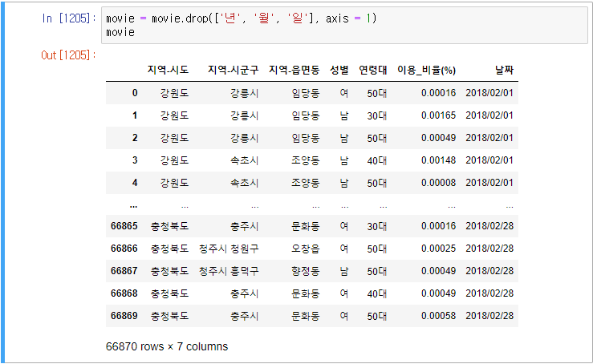The image size is (593, 364).
Task: Click the 66870 rows × 7 columns summary
Action: click(167, 346)
